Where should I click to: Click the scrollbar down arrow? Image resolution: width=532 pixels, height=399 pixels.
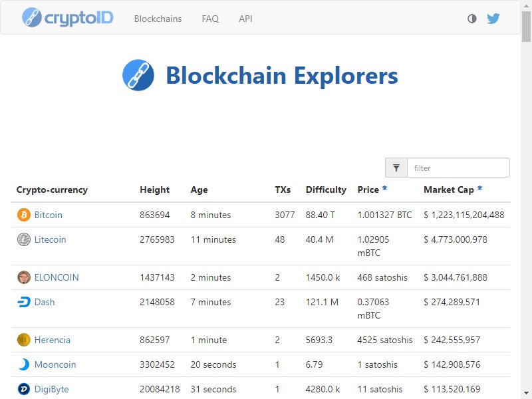point(526,394)
